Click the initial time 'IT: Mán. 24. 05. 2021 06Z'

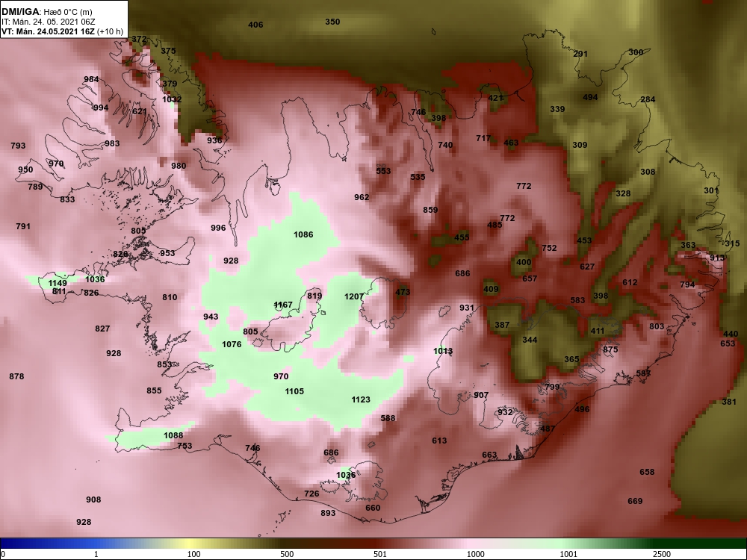click(x=48, y=22)
